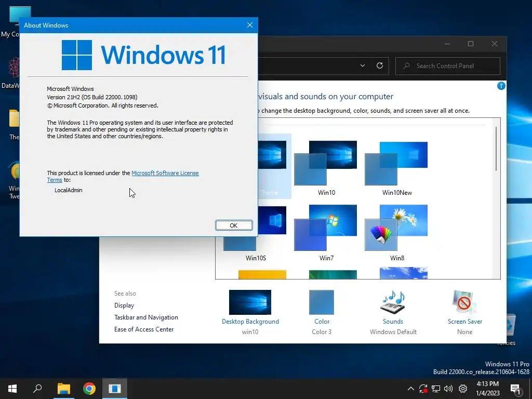Open taskbar search magnifier
The width and height of the screenshot is (532, 399).
[37, 389]
